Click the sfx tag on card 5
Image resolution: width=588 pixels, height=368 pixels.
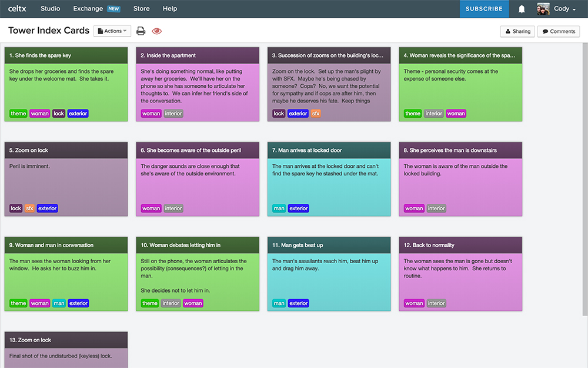tap(29, 208)
